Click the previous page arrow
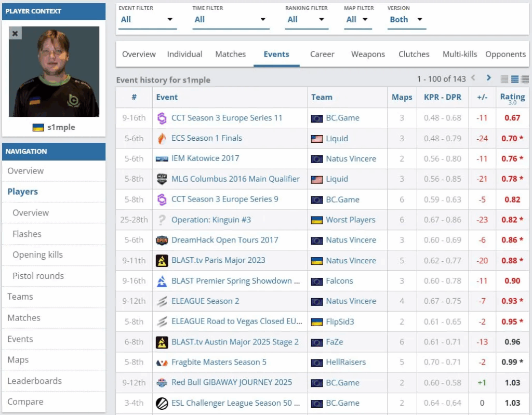The height and width of the screenshot is (415, 532). click(x=473, y=78)
